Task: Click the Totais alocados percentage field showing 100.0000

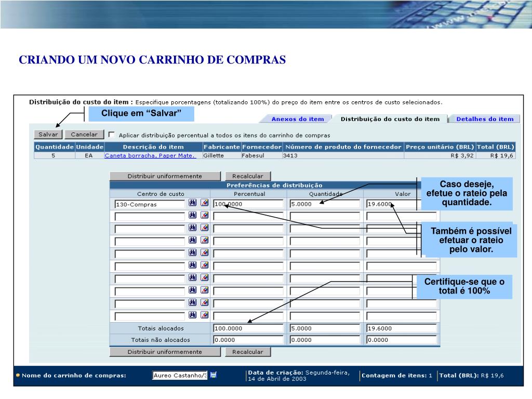Action: click(x=248, y=328)
